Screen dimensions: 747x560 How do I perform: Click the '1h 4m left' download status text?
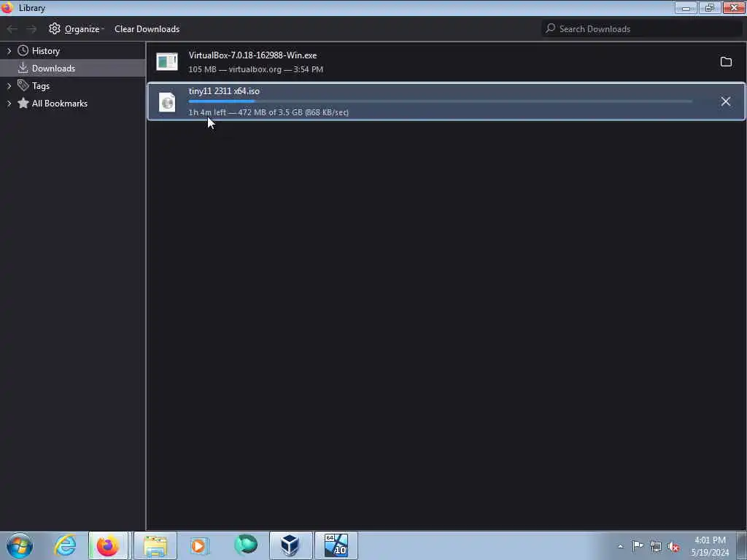(207, 112)
